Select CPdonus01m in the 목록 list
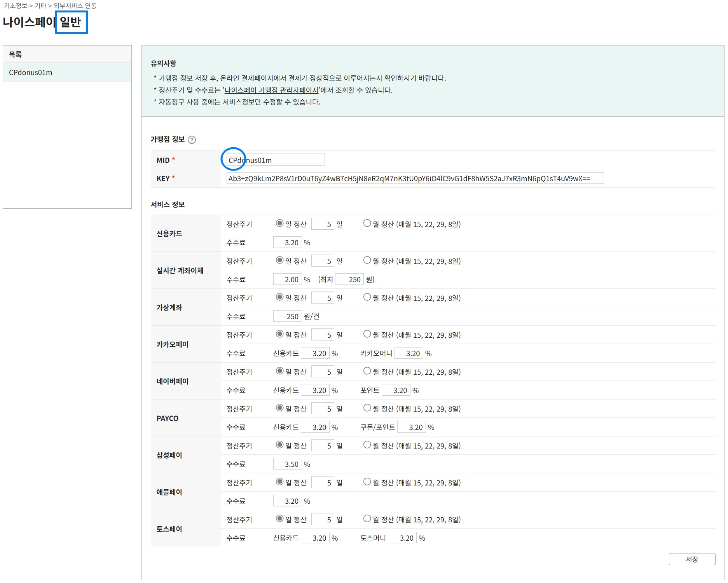 [30, 73]
